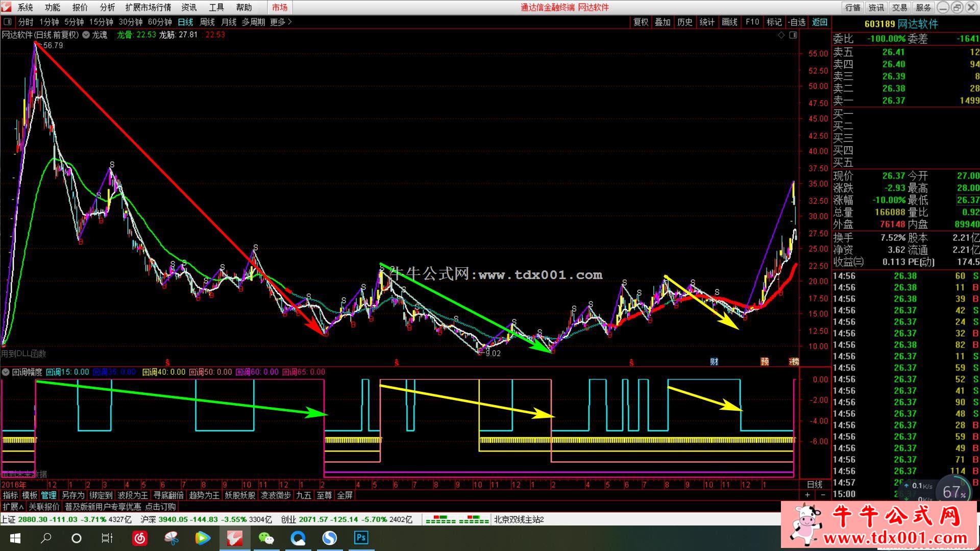Click 点击订购 subscription link
The image size is (980, 551).
coord(160,507)
